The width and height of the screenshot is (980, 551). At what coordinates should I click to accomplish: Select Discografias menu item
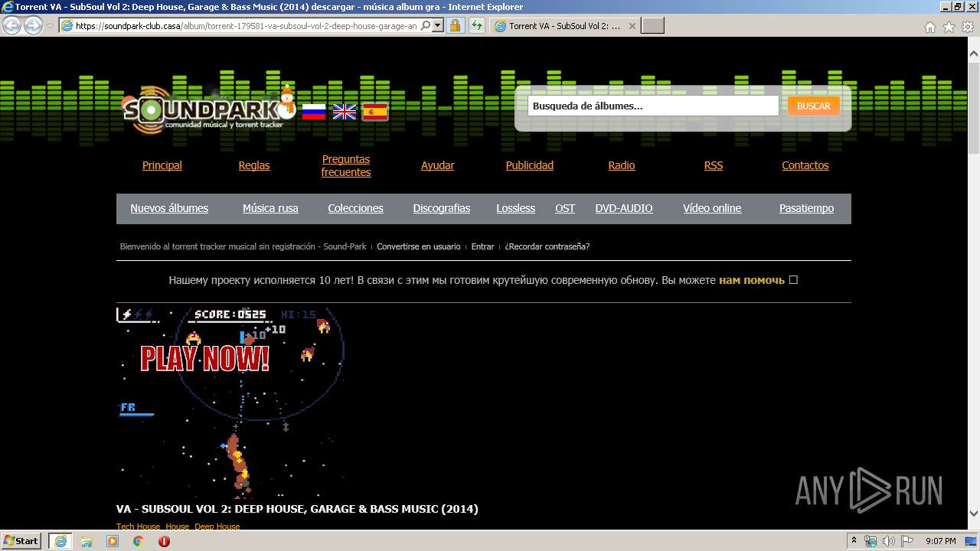(442, 208)
